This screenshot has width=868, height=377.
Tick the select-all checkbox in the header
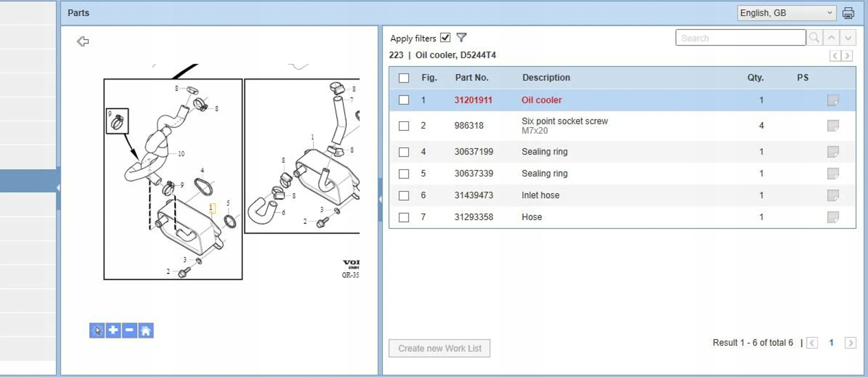pyautogui.click(x=403, y=78)
